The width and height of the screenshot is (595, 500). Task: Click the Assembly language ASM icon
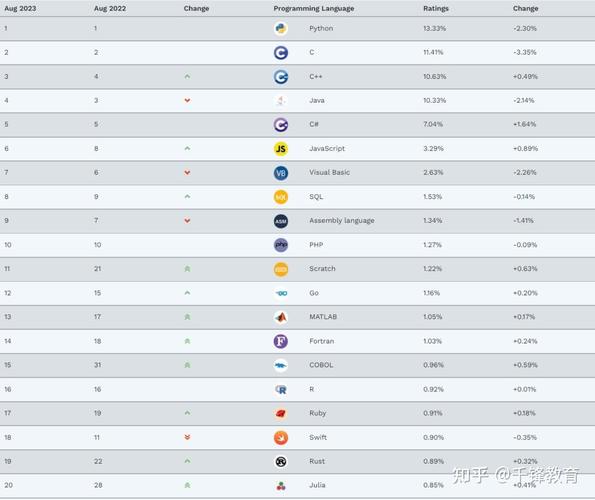pos(281,221)
